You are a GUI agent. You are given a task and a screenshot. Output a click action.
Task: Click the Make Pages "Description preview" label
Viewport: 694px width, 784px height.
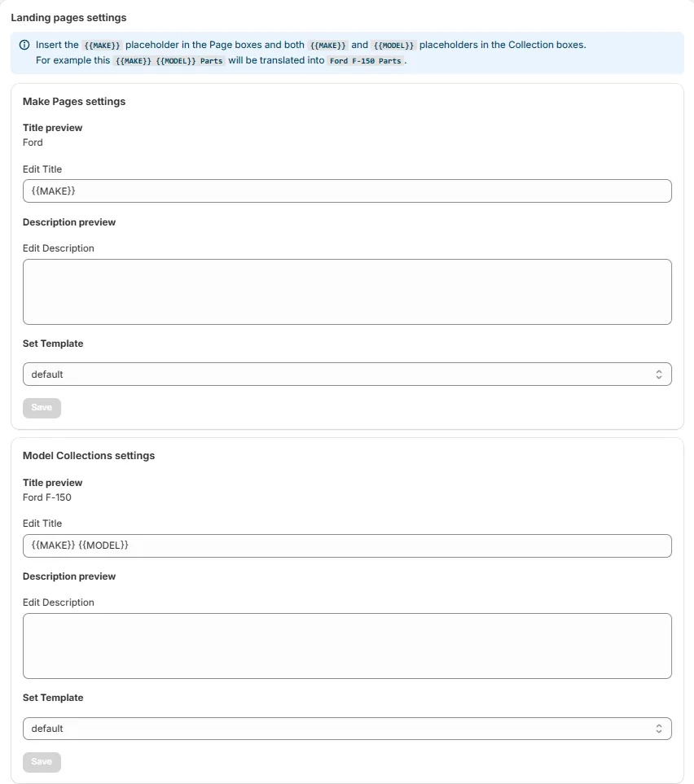pos(69,222)
